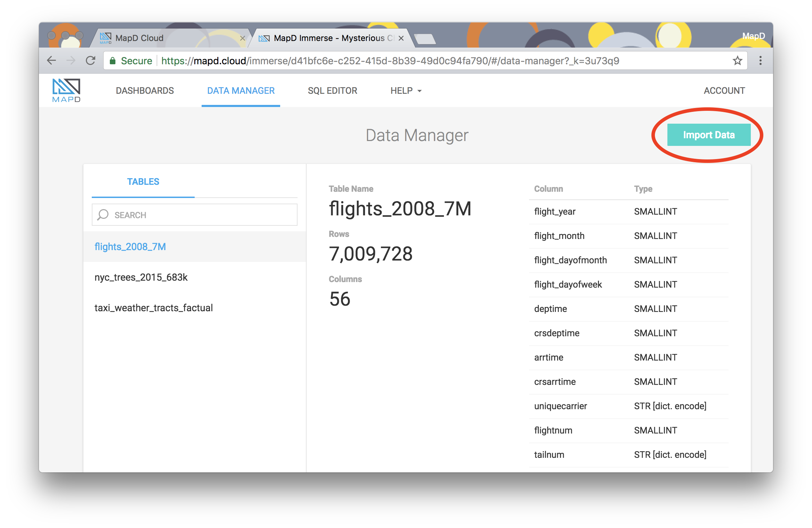Screen dimensions: 812x528
Task: Click the flightnum column row
Action: (x=628, y=430)
